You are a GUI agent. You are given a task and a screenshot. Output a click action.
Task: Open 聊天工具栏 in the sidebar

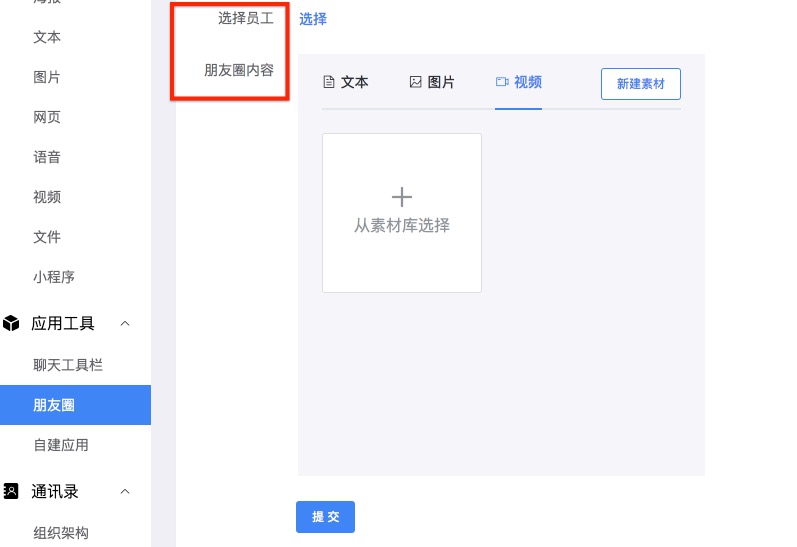pyautogui.click(x=68, y=365)
